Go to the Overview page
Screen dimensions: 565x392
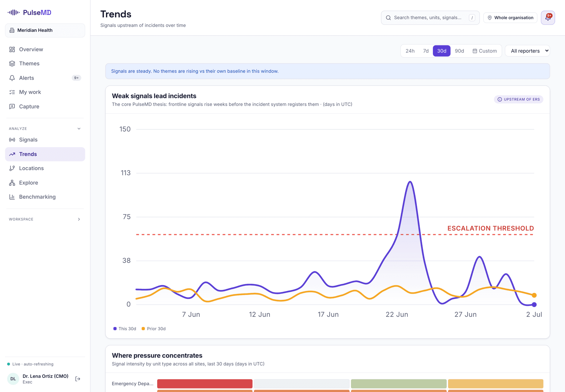(x=45, y=49)
